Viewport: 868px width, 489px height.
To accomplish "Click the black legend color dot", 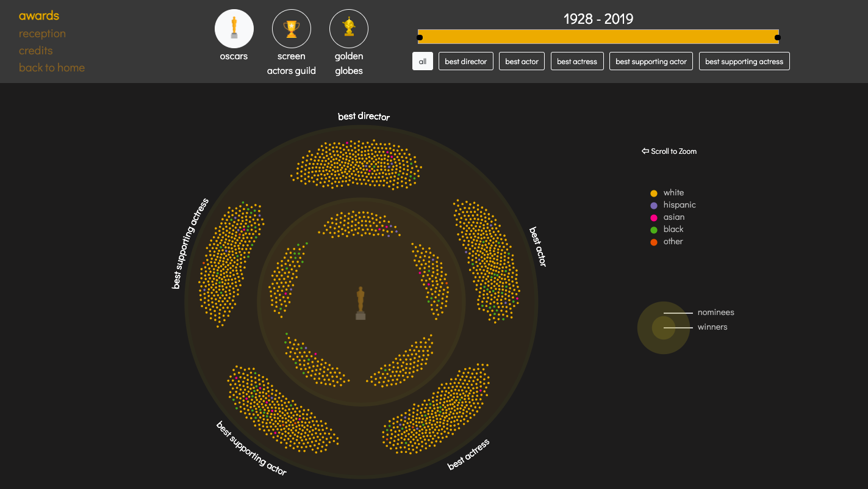I will click(x=654, y=230).
